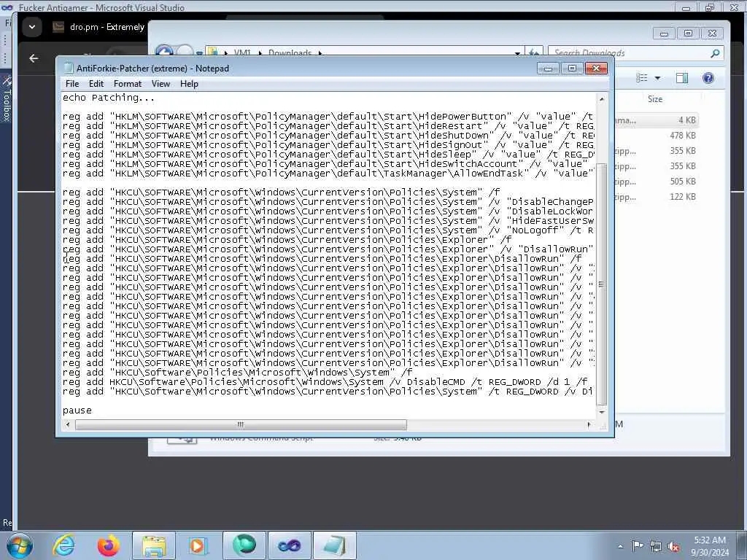Click the Visual Studio infinity logo icon

coord(7,7)
